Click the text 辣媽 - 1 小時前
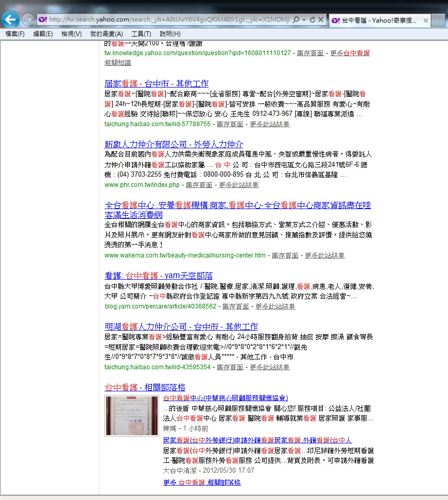Viewport: 448px width, 500px height. click(185, 428)
